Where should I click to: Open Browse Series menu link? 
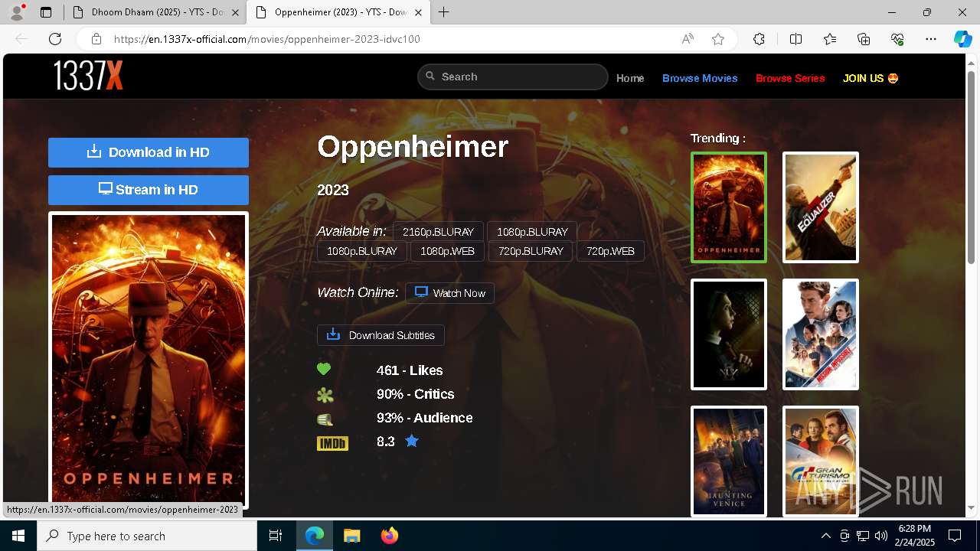pyautogui.click(x=790, y=78)
